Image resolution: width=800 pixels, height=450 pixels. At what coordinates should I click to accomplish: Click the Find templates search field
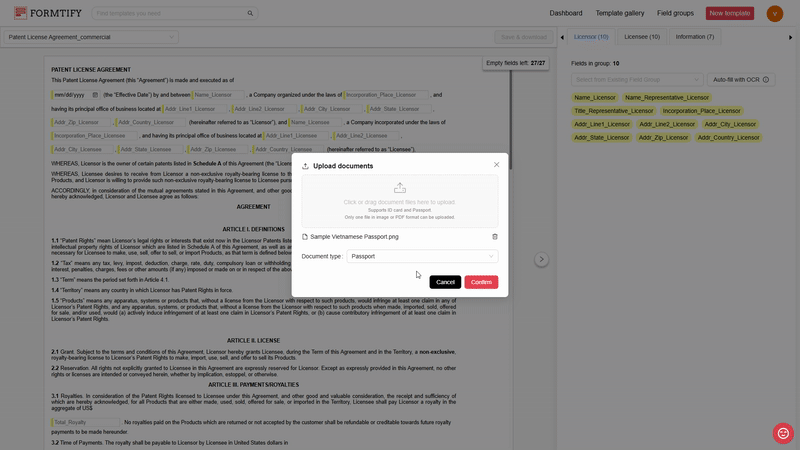(x=168, y=14)
